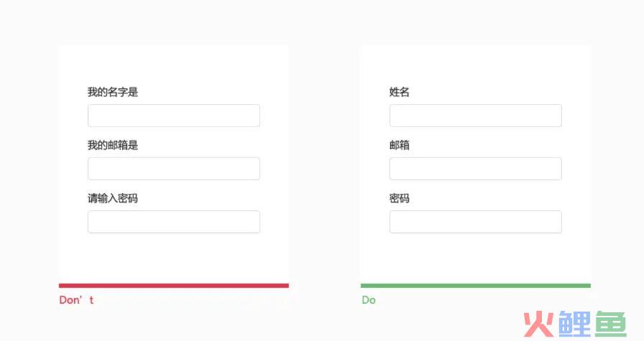Click the 我的名字是 label

click(x=113, y=92)
